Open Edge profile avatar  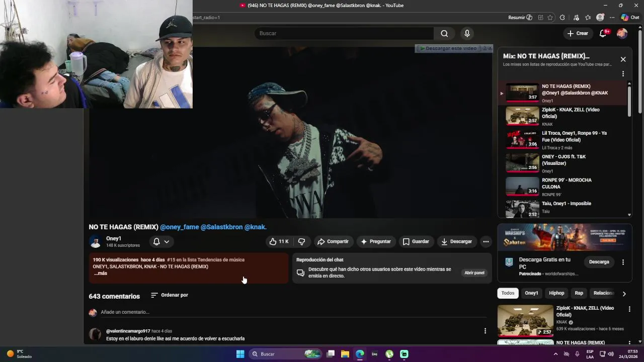pos(600,18)
